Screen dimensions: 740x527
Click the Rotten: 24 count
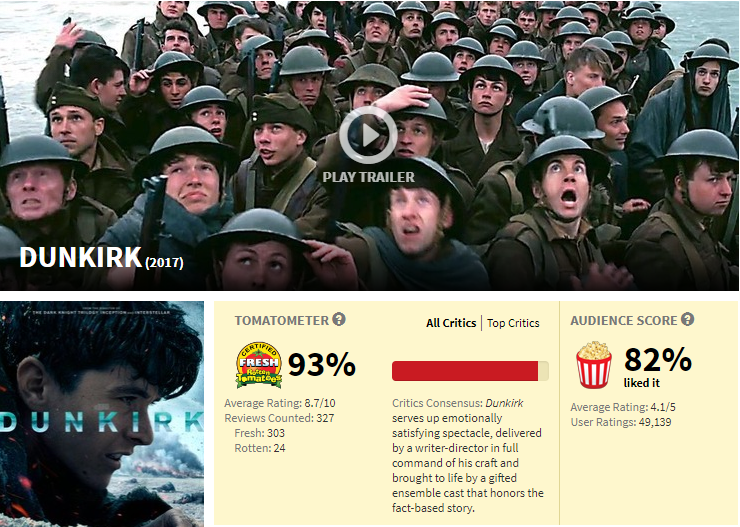pyautogui.click(x=260, y=448)
